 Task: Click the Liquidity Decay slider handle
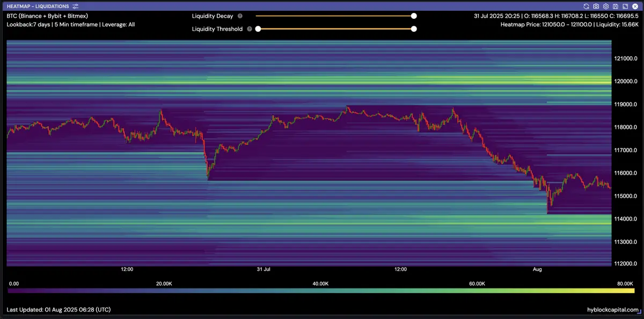tap(414, 16)
